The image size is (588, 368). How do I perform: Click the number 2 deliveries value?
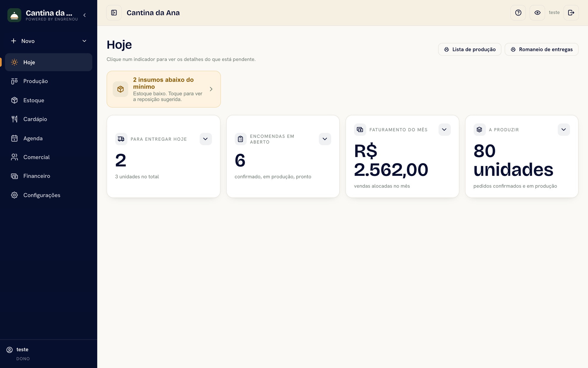coord(121,160)
